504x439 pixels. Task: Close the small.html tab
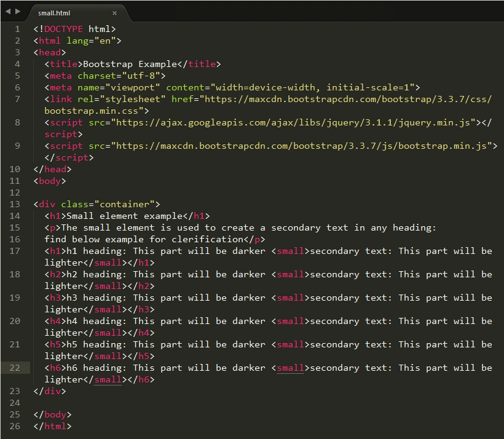pos(114,13)
